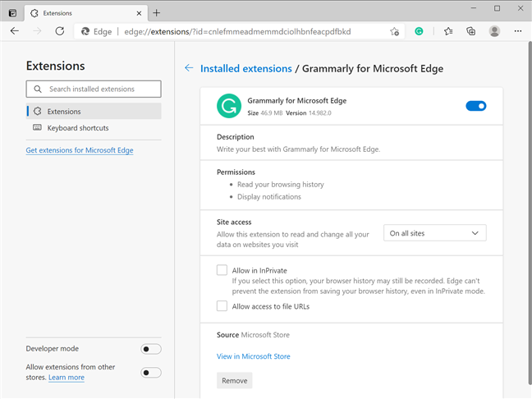Viewport: 532px width, 399px height.
Task: Click the Permissions heading text
Action: pyautogui.click(x=236, y=172)
